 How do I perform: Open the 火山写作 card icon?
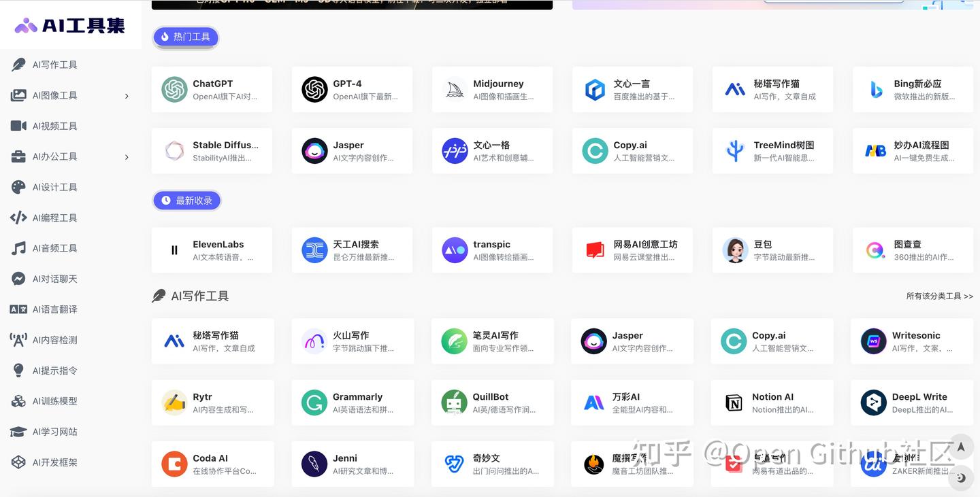[x=314, y=341]
